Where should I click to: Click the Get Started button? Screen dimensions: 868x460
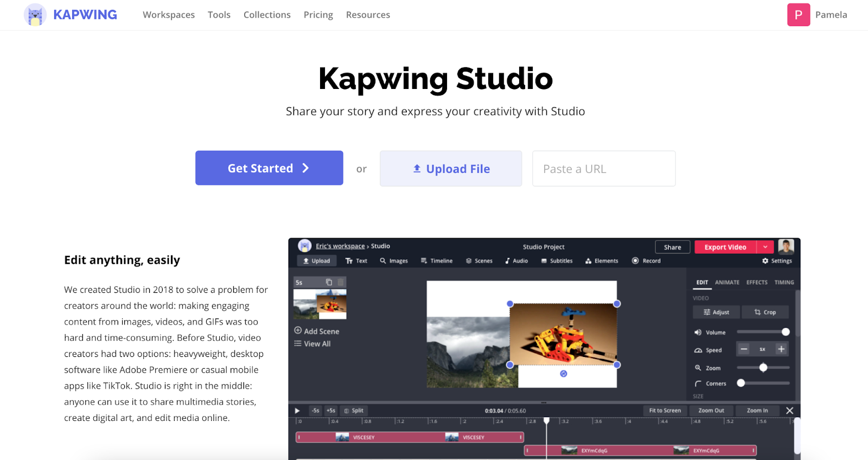269,168
